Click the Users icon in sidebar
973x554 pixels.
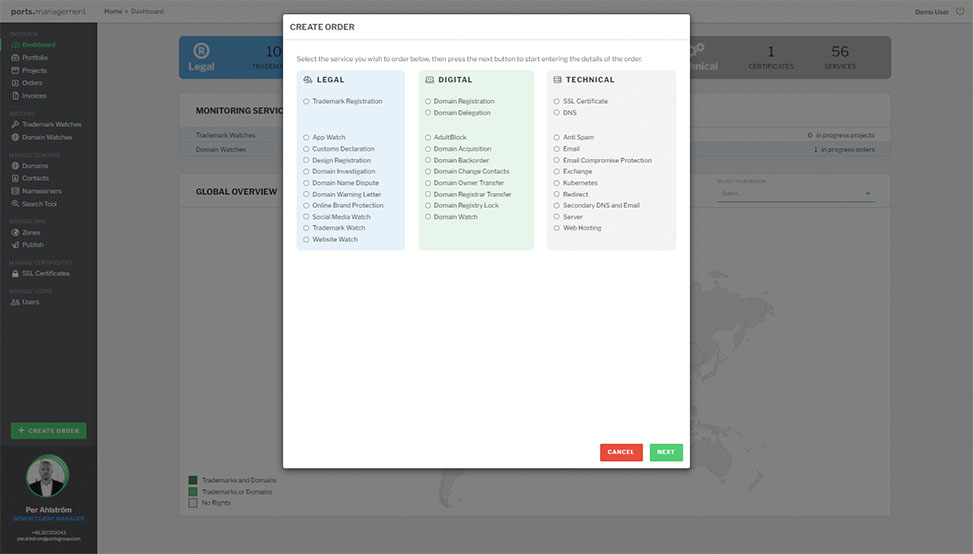click(x=15, y=302)
